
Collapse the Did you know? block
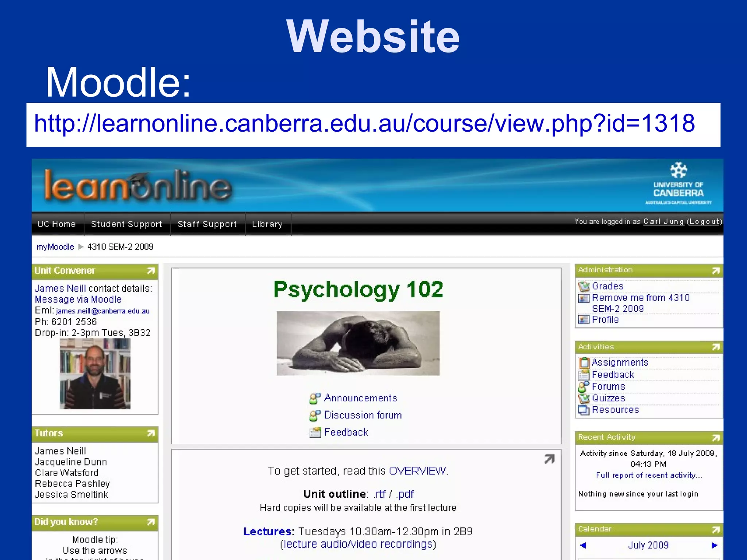click(151, 522)
